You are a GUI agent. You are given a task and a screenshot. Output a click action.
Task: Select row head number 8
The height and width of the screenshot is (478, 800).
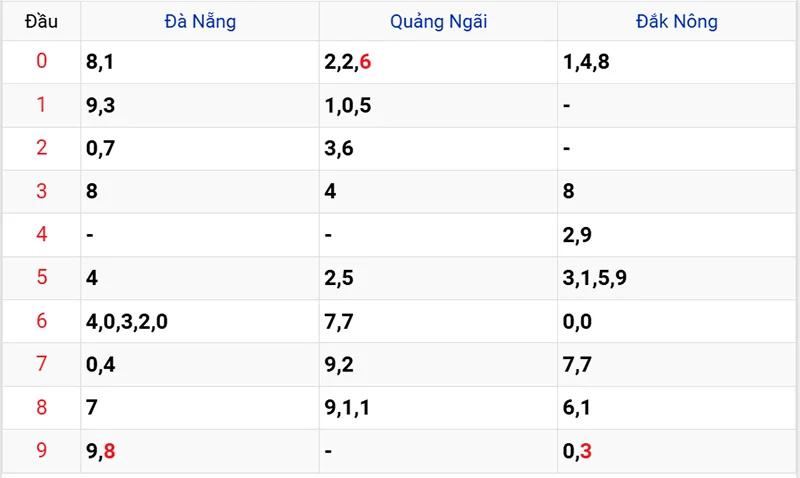[x=41, y=407]
